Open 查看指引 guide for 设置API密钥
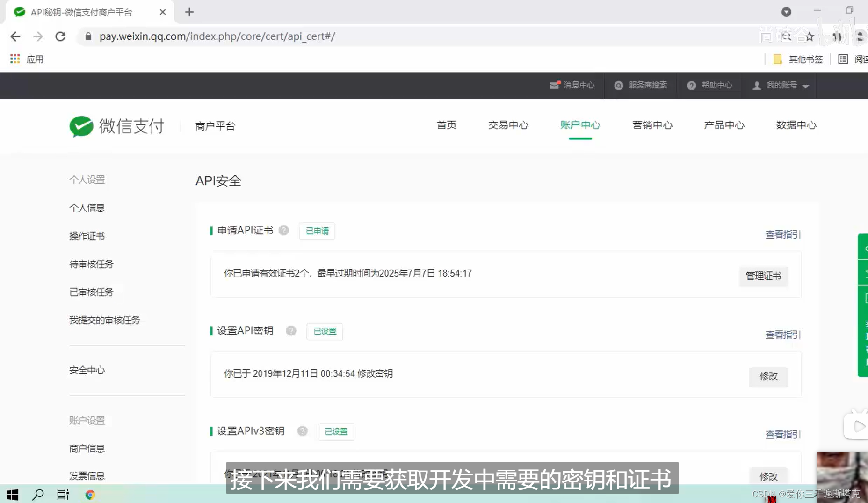The height and width of the screenshot is (503, 868). pyautogui.click(x=782, y=335)
